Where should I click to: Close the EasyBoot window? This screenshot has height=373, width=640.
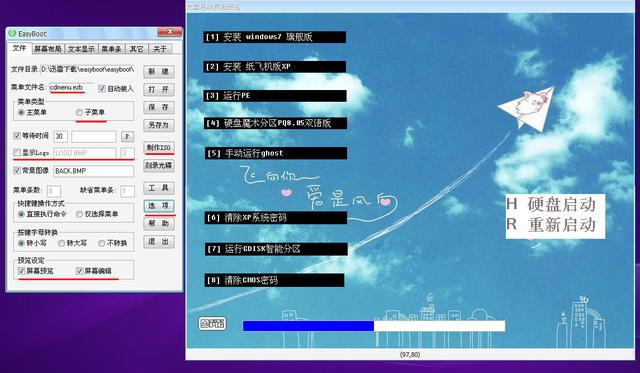(169, 32)
